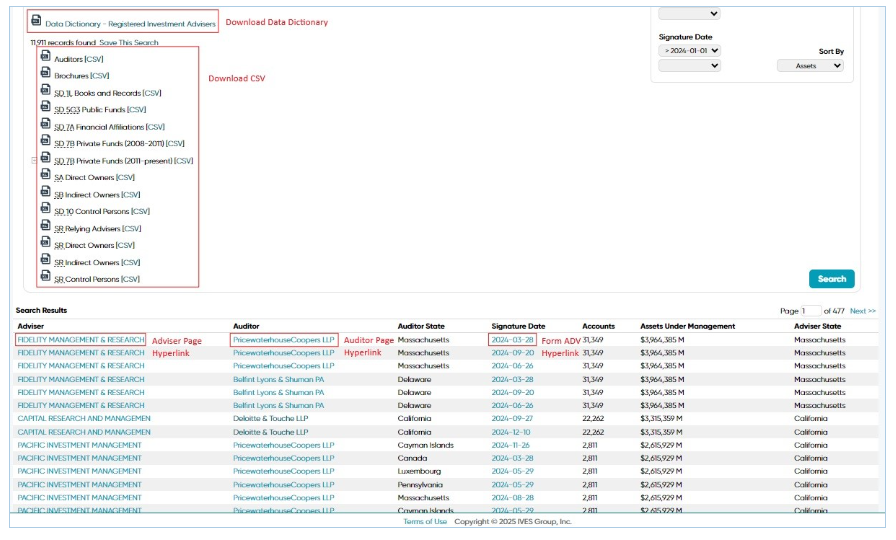This screenshot has height=540, width=896.
Task: Click the Brochures CSV file icon
Action: click(46, 73)
